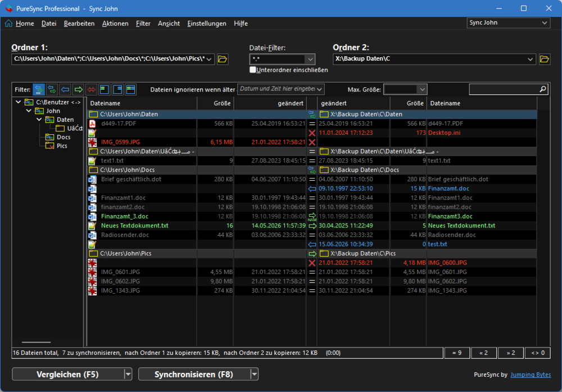Click the '<> 0' conflicts counter button
The image size is (562, 392).
pos(538,353)
